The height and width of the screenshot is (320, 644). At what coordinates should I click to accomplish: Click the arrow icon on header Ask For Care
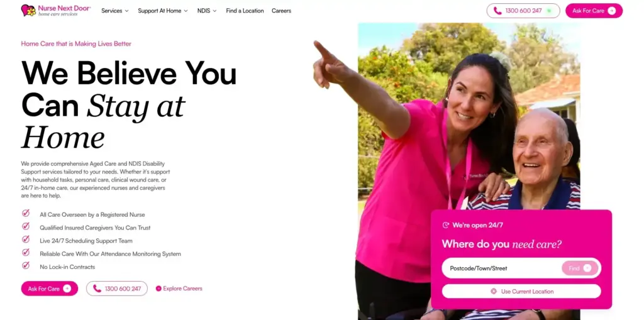611,11
